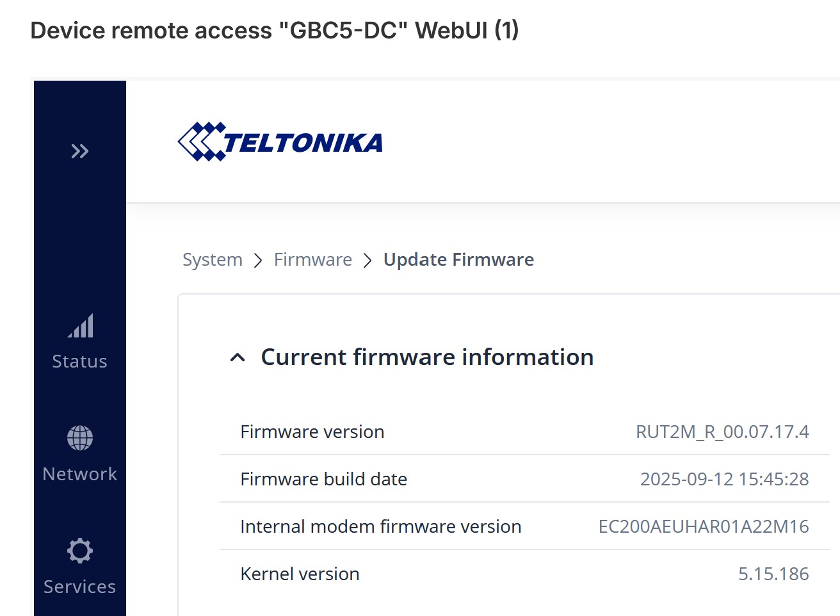Click the Firmware version row label
The width and height of the screenshot is (840, 616).
(x=312, y=432)
